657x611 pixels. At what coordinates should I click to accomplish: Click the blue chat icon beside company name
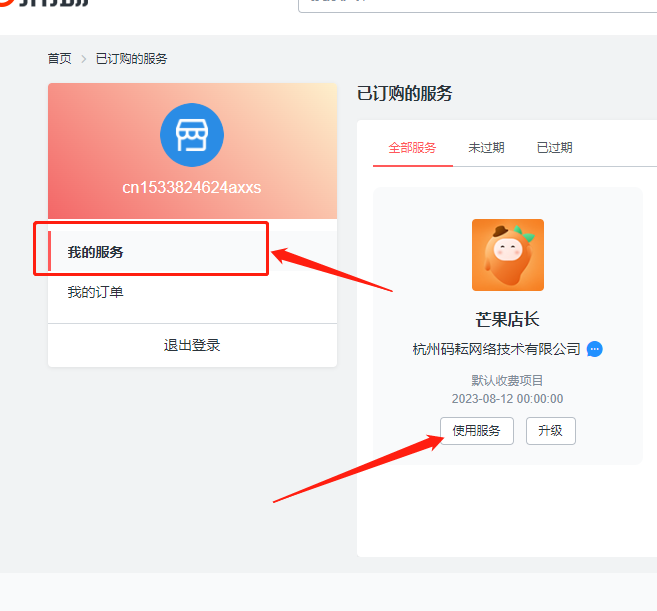(x=595, y=349)
